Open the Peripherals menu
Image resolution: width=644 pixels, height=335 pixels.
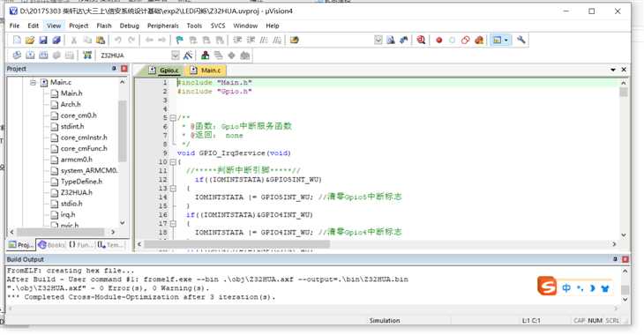click(162, 26)
